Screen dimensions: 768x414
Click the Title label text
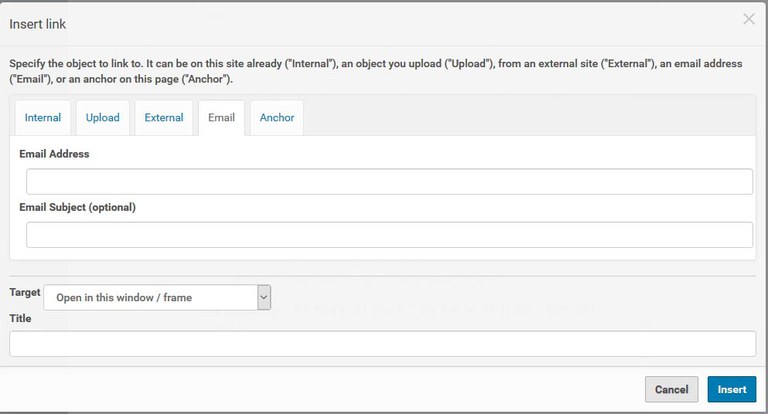pyautogui.click(x=21, y=318)
